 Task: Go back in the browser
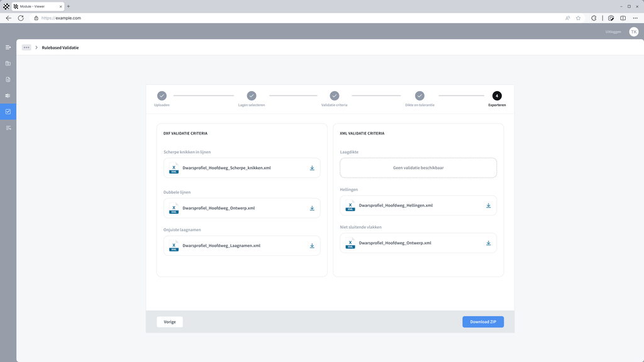(9, 18)
